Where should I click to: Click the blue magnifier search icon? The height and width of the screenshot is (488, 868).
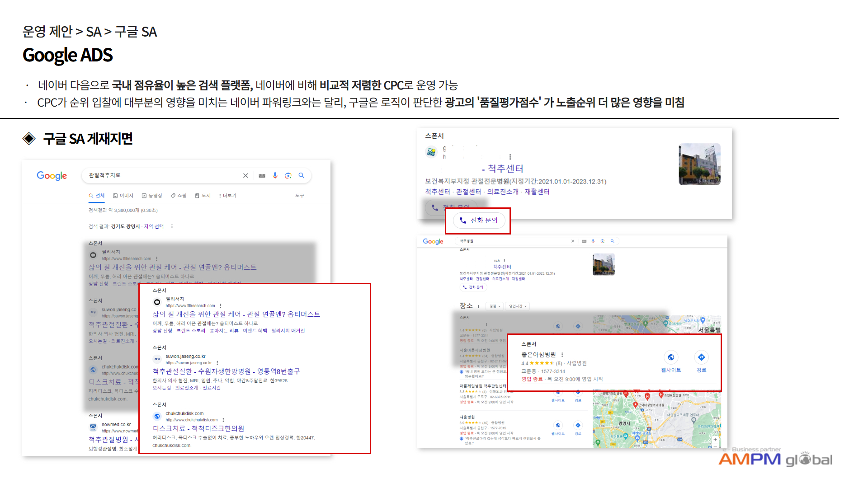pos(302,175)
